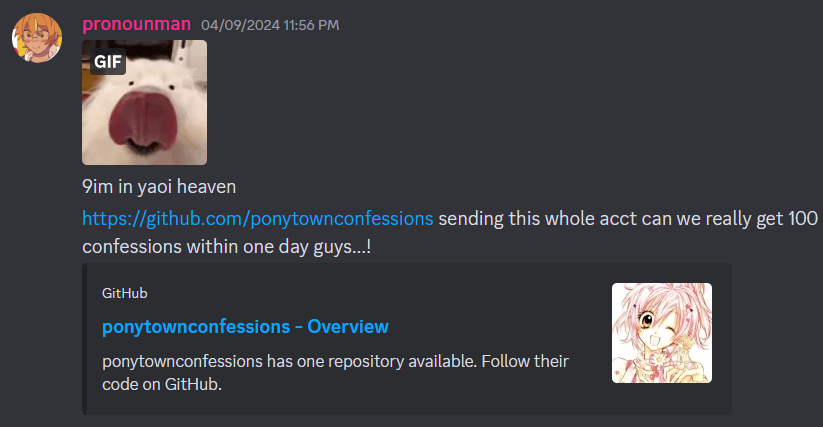Enlarge the pink-haired anime girl thumbnail
Image resolution: width=823 pixels, height=427 pixels.
[x=662, y=333]
